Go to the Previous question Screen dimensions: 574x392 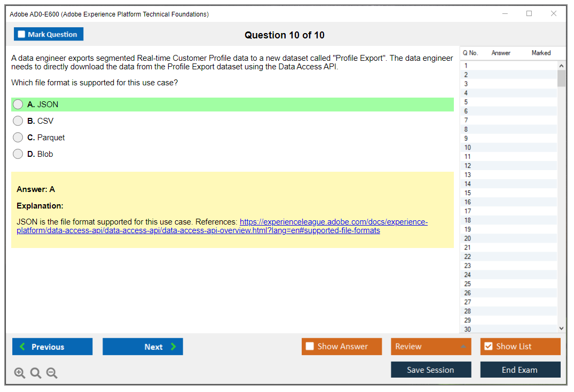pos(52,347)
